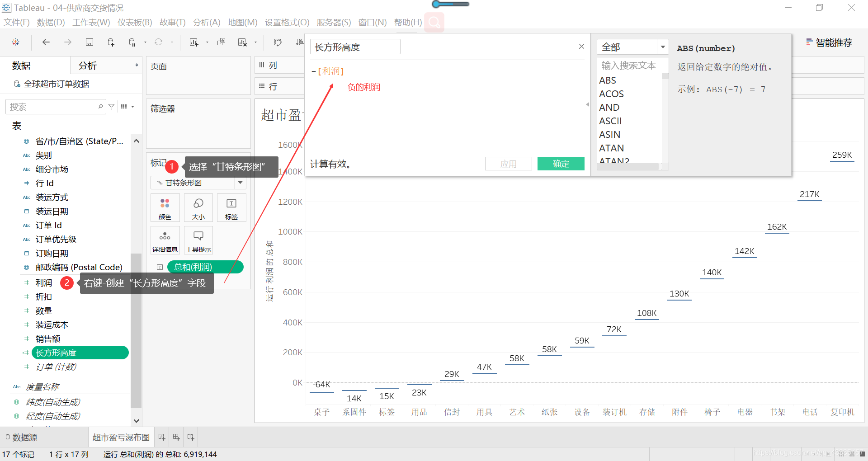Click the 全球超市订单数据 data source icon
Image resolution: width=868 pixels, height=461 pixels.
click(x=17, y=84)
